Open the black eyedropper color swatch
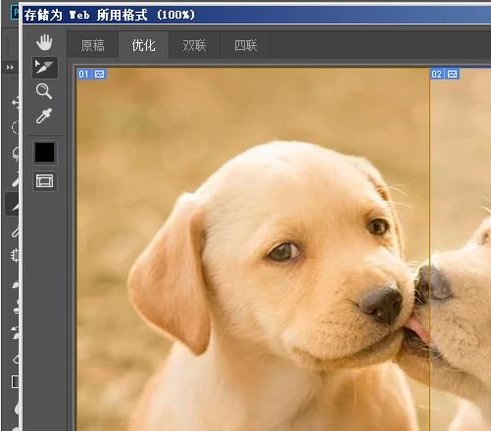Screen dimensions: 491x431 pyautogui.click(x=44, y=152)
